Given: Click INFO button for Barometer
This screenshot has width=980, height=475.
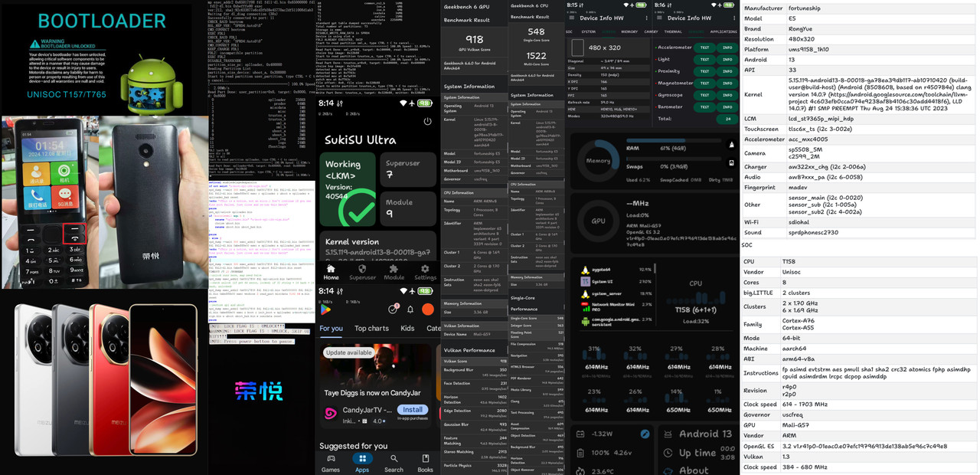Looking at the screenshot, I should (x=727, y=106).
